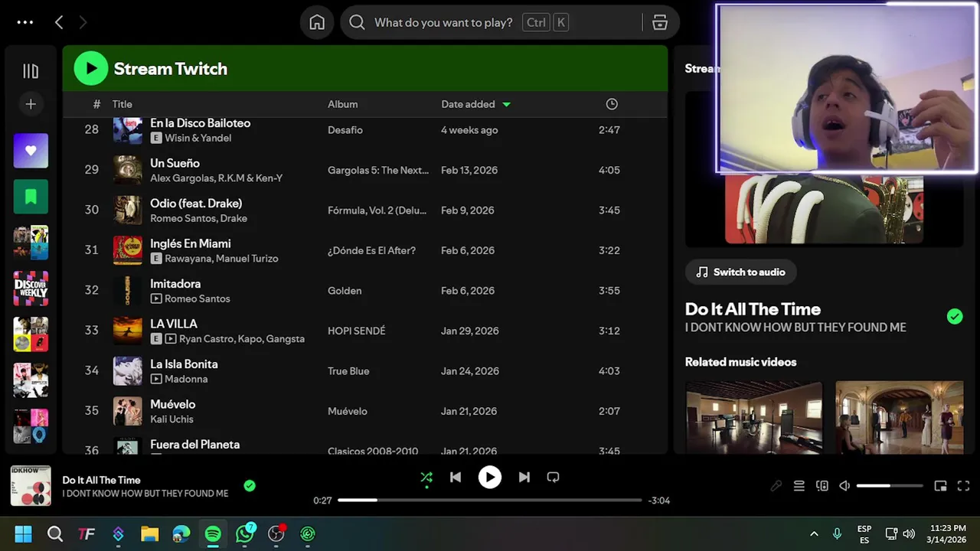Focus the 'What do you want to play?' field
Screen dimensions: 980x551
[443, 22]
